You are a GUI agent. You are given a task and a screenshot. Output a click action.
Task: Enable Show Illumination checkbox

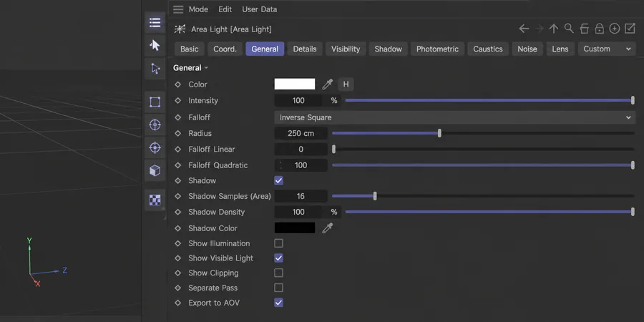tap(278, 243)
